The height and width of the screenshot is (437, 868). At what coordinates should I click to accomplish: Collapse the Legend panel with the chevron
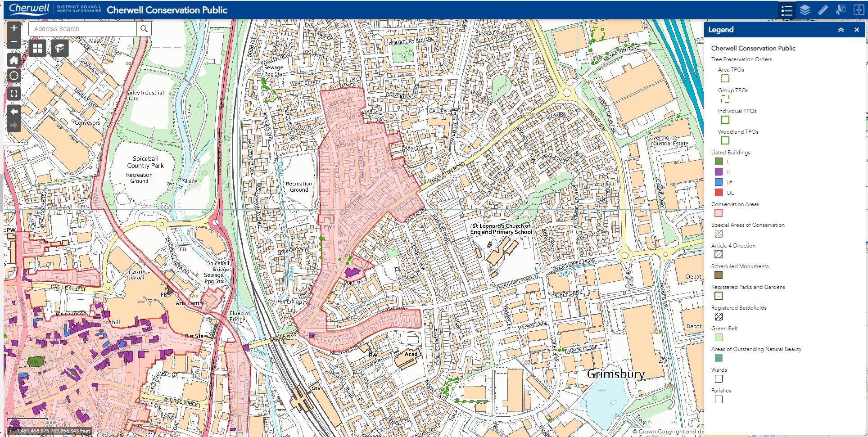[841, 30]
